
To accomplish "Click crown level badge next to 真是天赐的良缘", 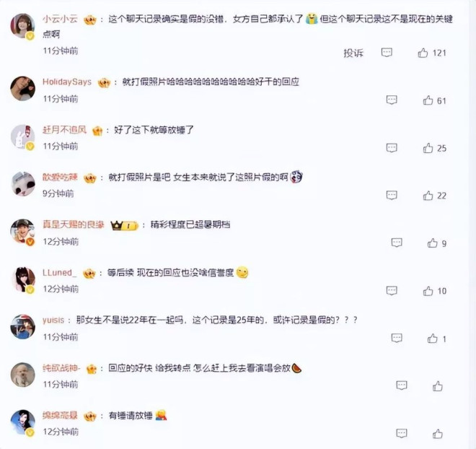I will (x=125, y=225).
